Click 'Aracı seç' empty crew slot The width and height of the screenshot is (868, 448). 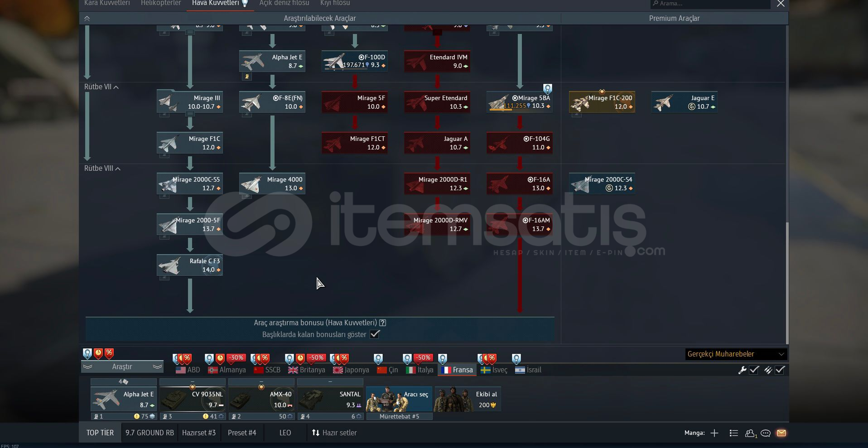pyautogui.click(x=399, y=399)
